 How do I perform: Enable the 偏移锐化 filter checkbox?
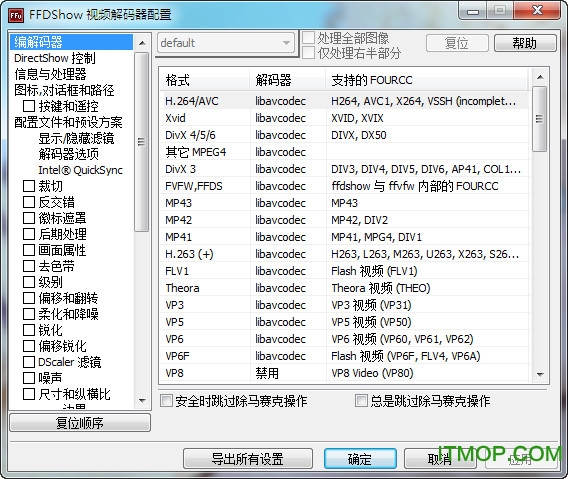pyautogui.click(x=29, y=346)
